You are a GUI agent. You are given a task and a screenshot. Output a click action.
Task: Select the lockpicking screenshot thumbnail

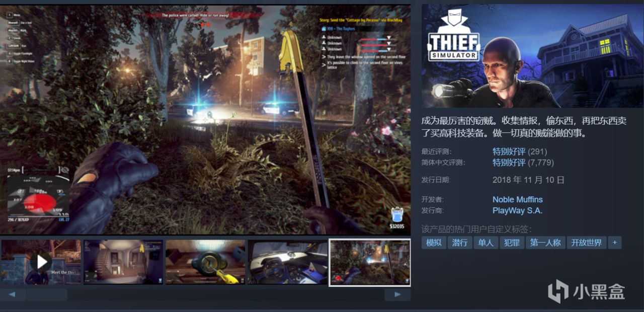(x=205, y=262)
